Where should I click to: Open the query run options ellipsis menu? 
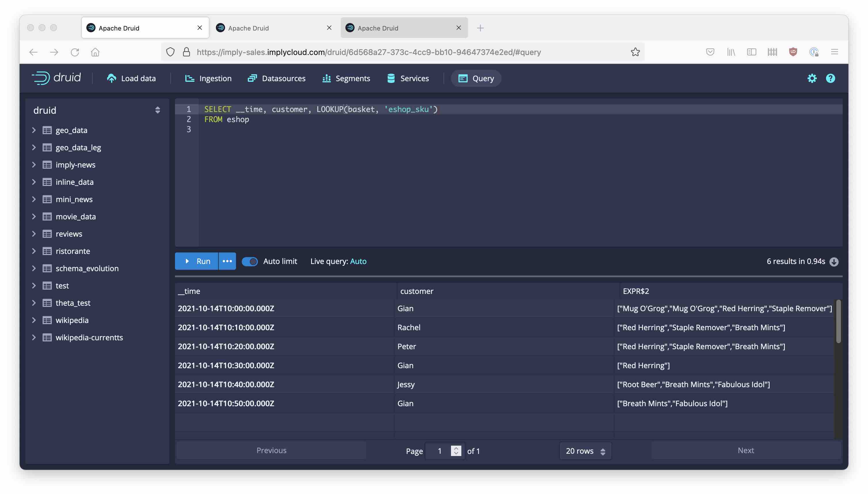[227, 261]
